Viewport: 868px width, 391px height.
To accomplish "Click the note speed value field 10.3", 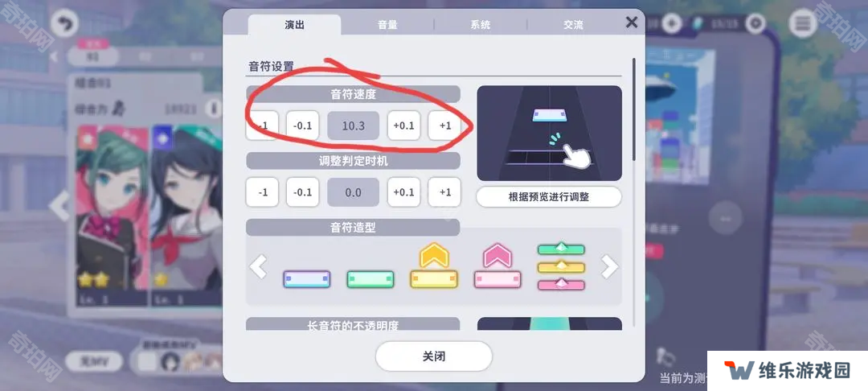I will 353,126.
